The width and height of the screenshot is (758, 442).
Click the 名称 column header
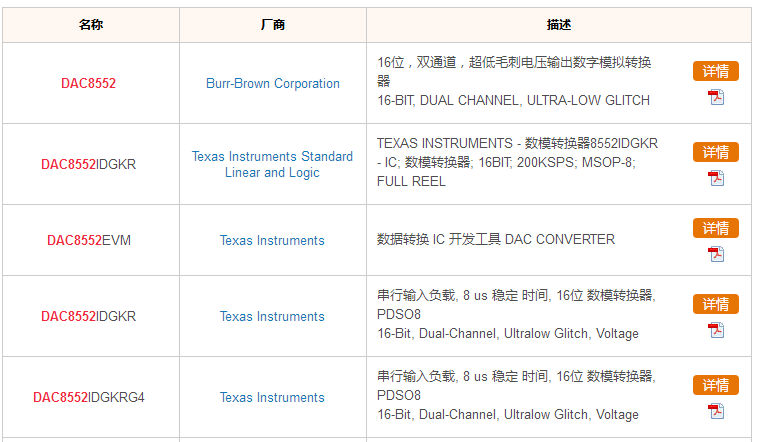click(91, 25)
